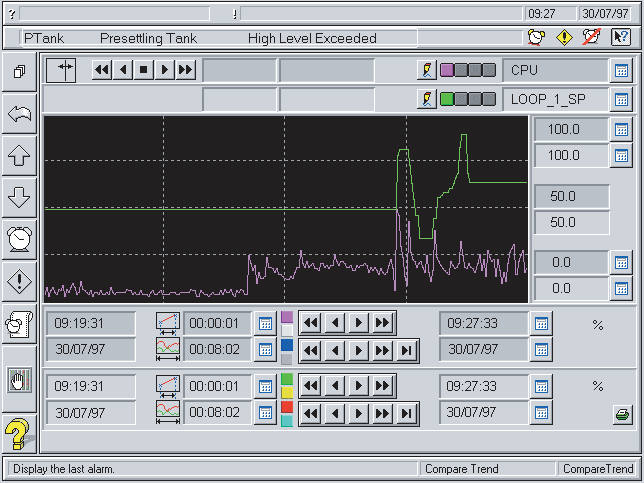Open keypad for upper 0.0 scale value
Screen dimensions: 644x483
621,262
